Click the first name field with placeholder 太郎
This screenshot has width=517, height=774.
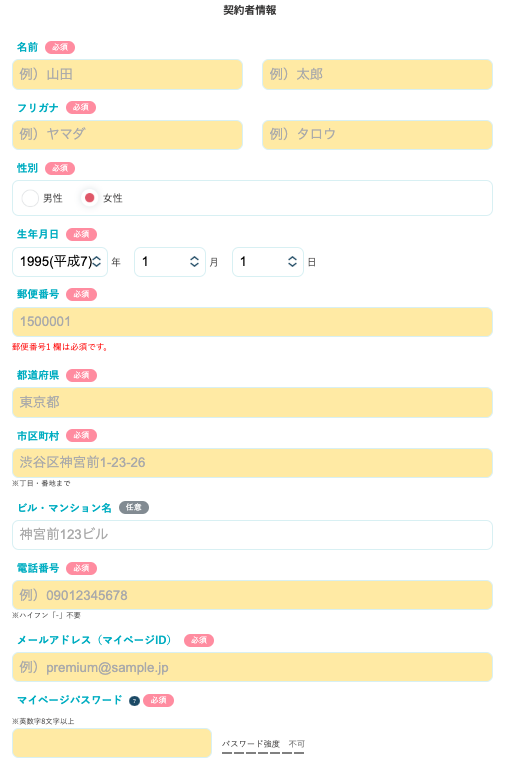(x=377, y=75)
